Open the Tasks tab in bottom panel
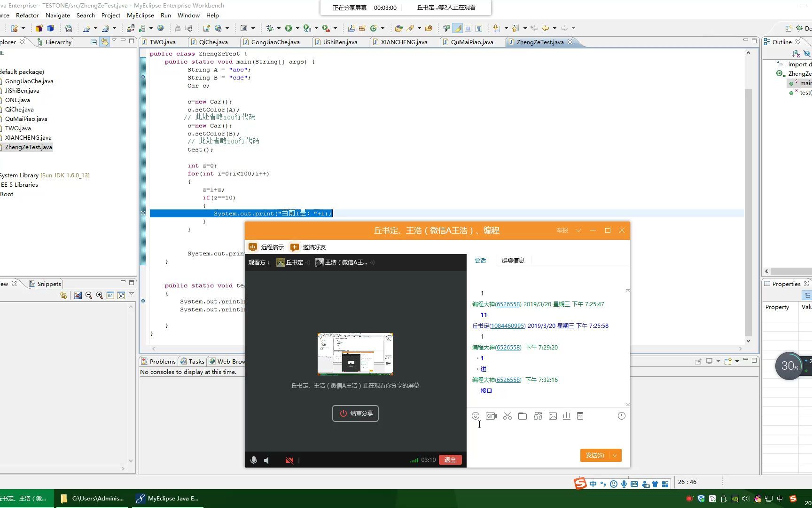Screen dimensions: 812x508 click(193, 361)
